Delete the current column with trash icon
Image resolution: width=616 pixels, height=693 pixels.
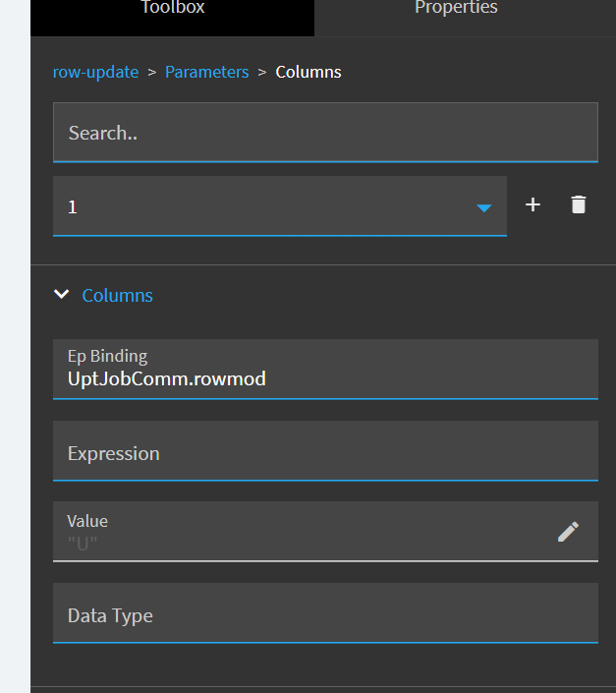tap(579, 204)
